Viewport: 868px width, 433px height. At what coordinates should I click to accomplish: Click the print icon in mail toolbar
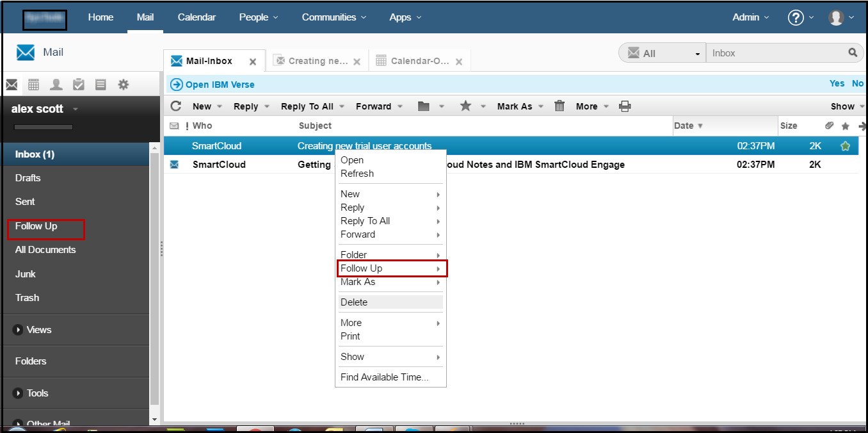pos(625,106)
